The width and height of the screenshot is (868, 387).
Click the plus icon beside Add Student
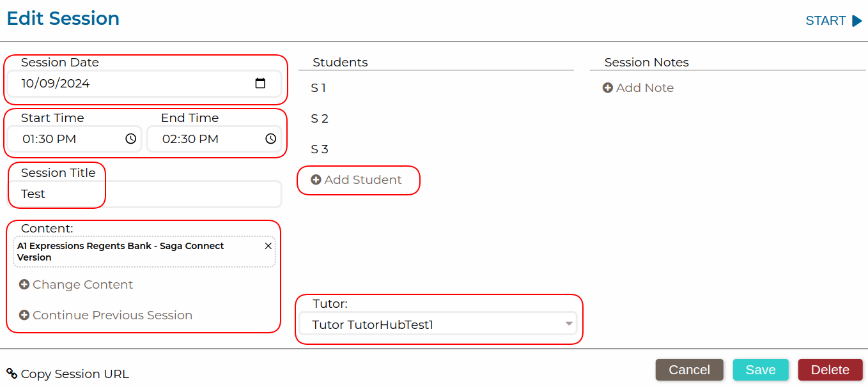[316, 180]
